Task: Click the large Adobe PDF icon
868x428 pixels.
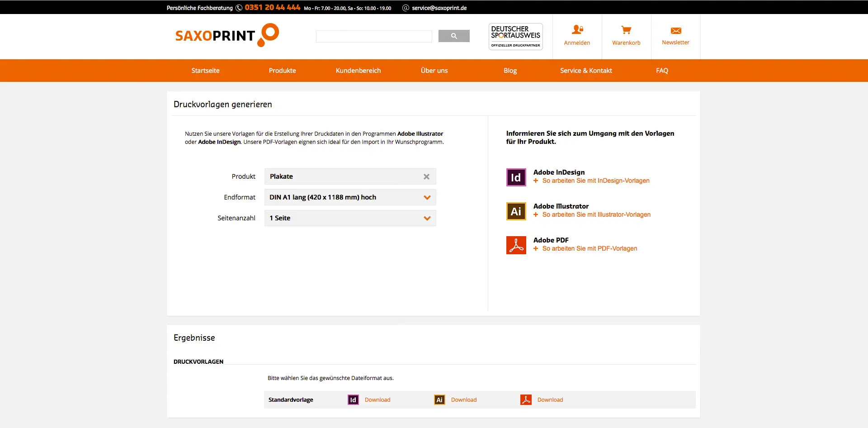Action: point(516,245)
